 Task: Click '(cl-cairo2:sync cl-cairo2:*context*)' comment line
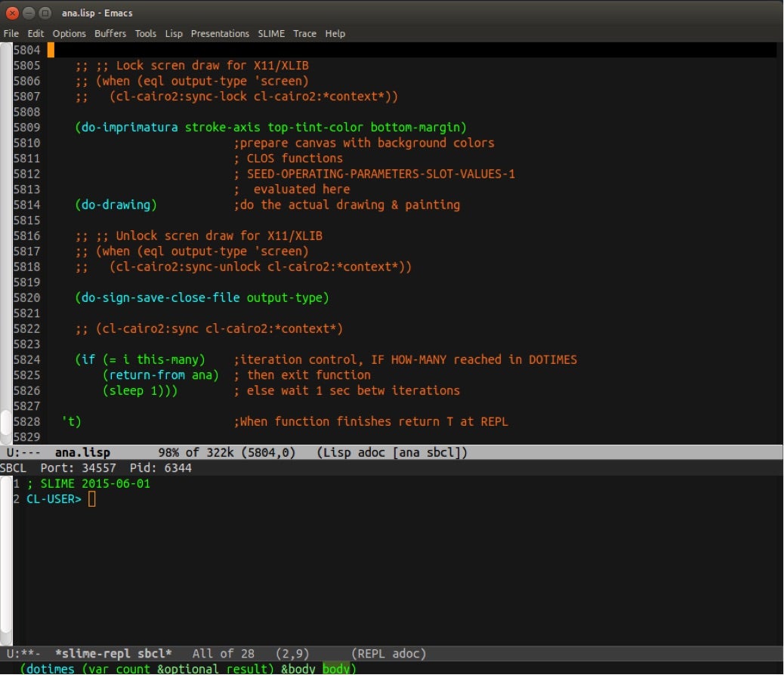point(220,329)
